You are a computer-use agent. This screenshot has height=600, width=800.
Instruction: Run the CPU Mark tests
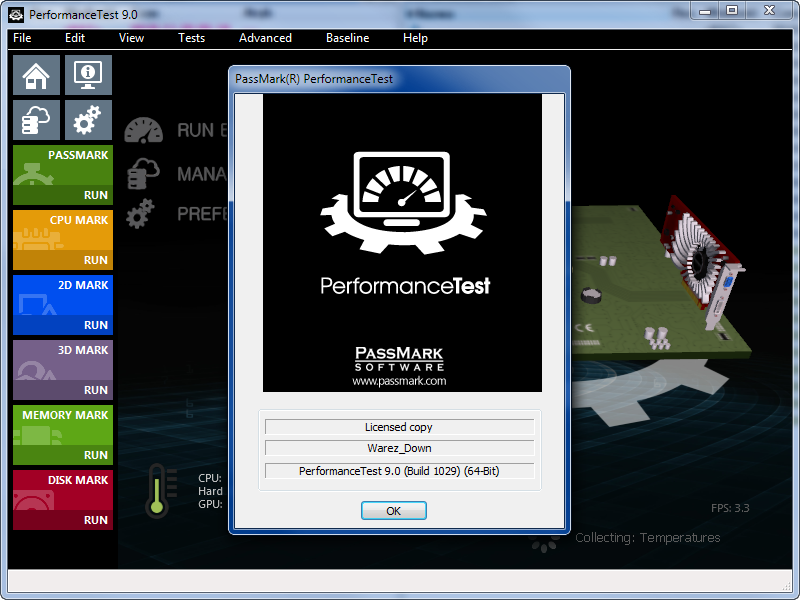point(95,260)
